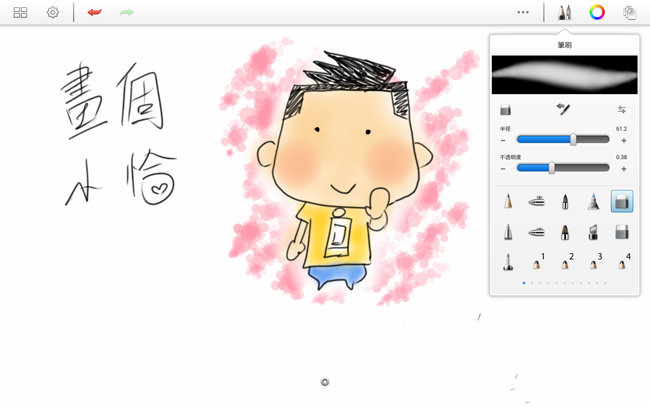Select custom pencil brush 4
650x406 pixels.
coord(624,261)
